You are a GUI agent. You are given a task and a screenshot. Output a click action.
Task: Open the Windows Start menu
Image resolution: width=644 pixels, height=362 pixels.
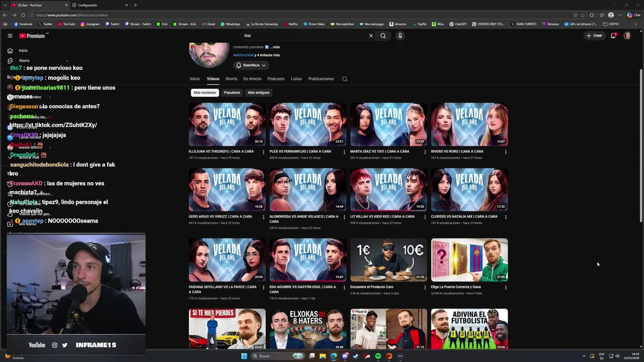click(244, 356)
